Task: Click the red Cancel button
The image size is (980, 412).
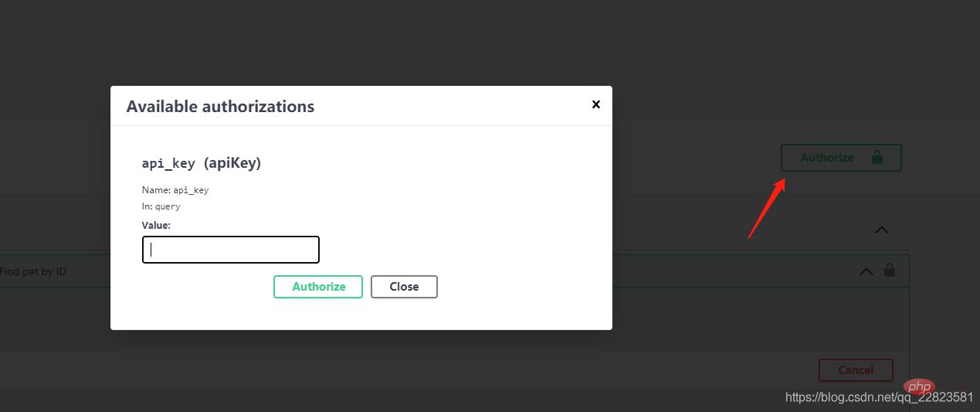Action: [x=856, y=370]
